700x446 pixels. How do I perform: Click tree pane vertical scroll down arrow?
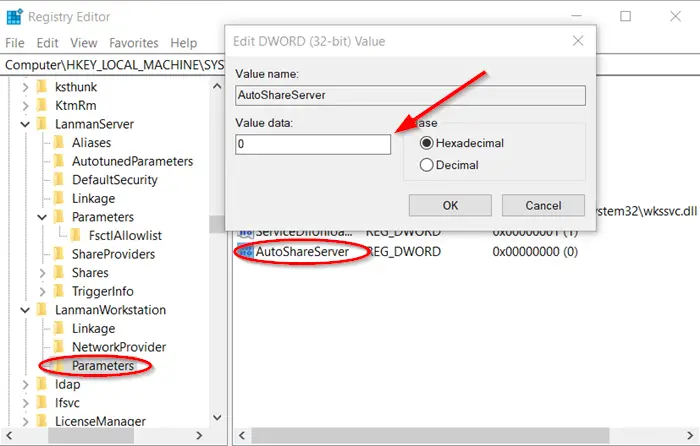coord(217,418)
